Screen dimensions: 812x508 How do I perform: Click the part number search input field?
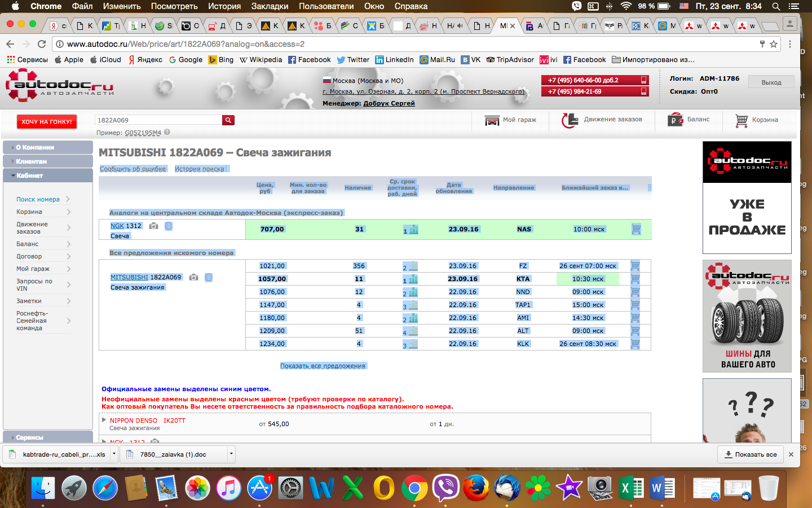(158, 120)
